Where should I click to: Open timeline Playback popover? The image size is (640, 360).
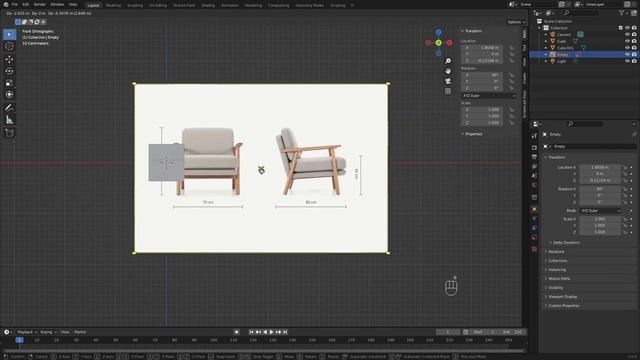tap(27, 332)
